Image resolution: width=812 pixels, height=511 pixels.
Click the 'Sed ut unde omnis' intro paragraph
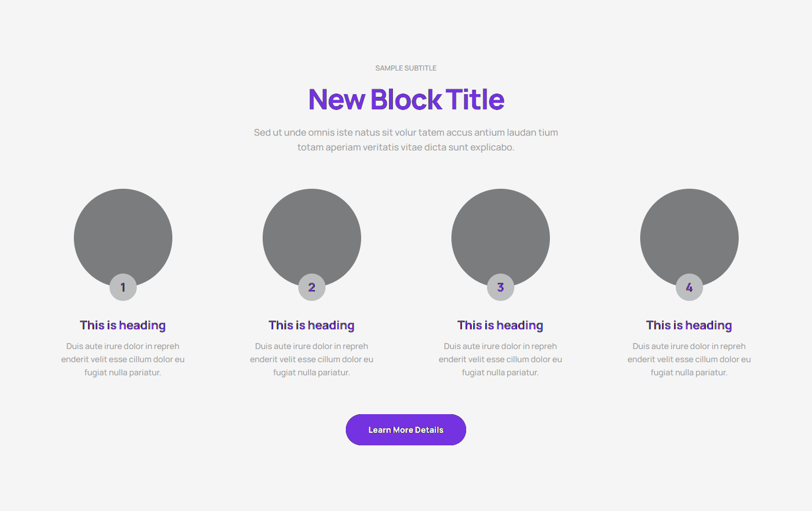click(x=406, y=140)
